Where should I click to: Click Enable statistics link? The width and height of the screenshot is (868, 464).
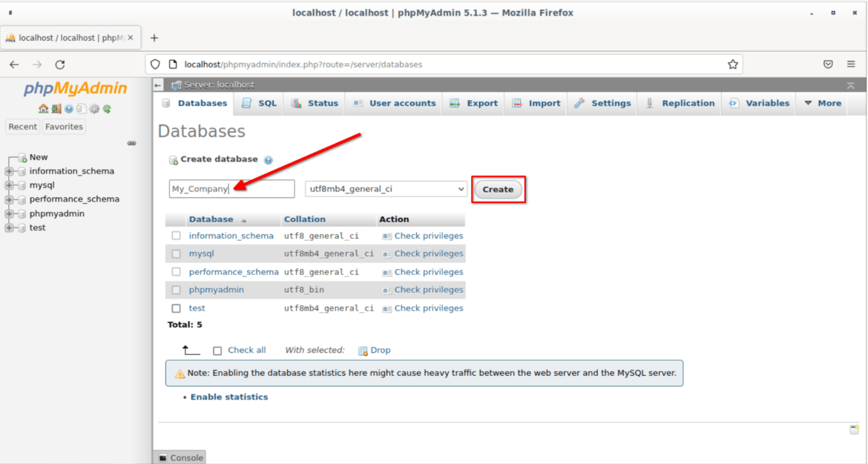(x=229, y=397)
